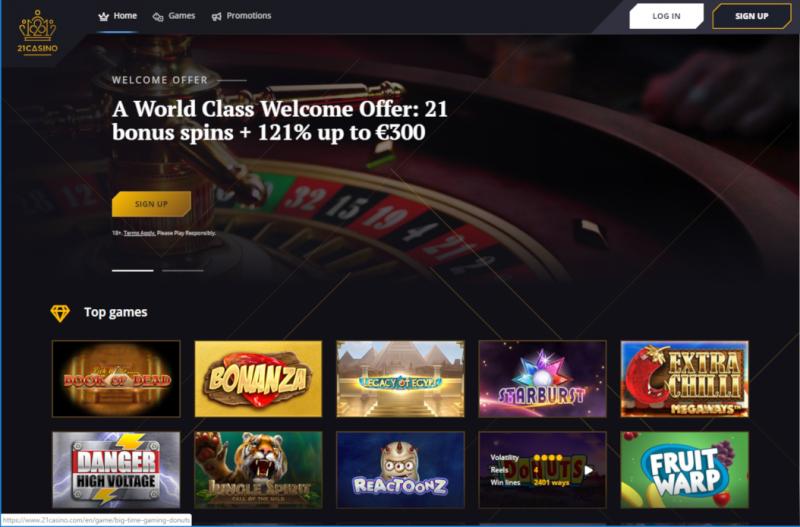The width and height of the screenshot is (800, 527).
Task: Click the gold SIGN UP banner button
Action: (x=152, y=204)
